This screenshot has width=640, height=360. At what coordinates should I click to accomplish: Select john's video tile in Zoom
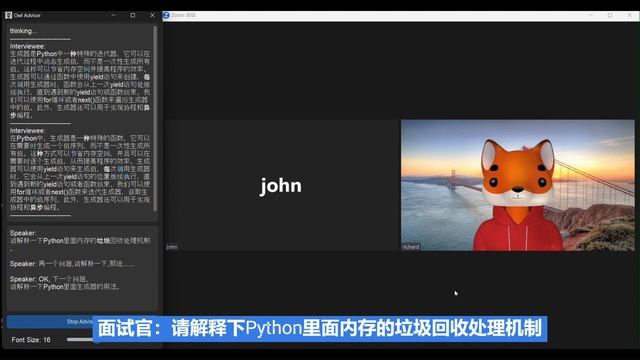(x=281, y=185)
